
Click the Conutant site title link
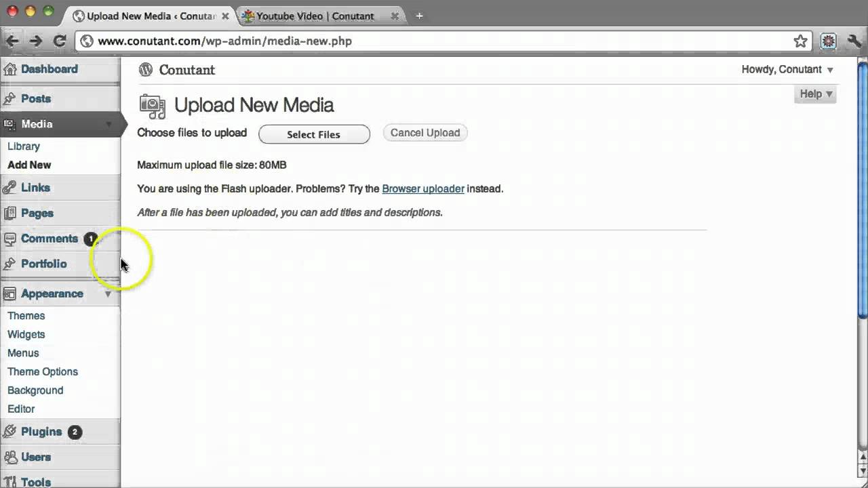tap(186, 70)
